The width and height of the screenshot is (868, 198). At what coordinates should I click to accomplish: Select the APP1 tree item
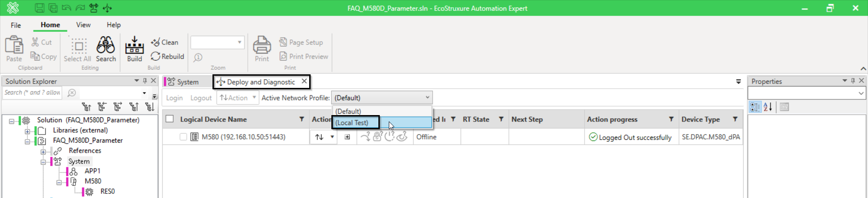click(92, 171)
